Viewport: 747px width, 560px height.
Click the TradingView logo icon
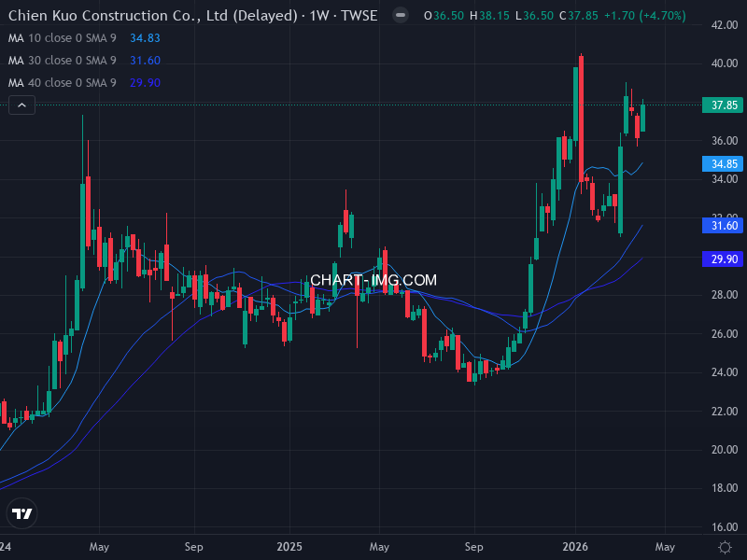pyautogui.click(x=21, y=513)
